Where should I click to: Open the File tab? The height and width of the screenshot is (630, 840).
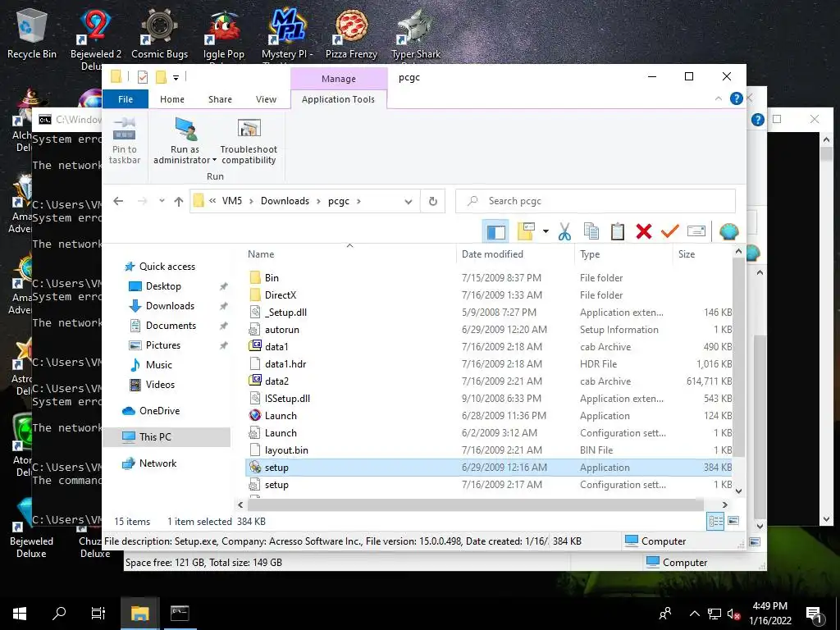pos(126,99)
